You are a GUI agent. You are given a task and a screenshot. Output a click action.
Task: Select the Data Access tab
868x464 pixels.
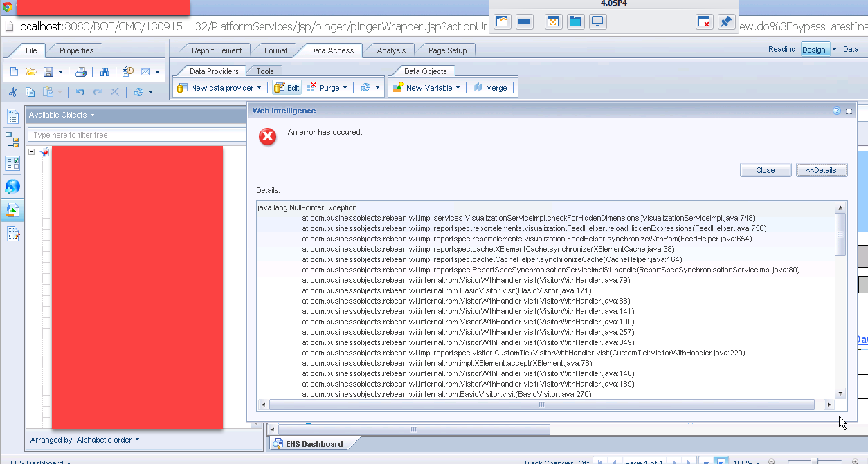[332, 50]
